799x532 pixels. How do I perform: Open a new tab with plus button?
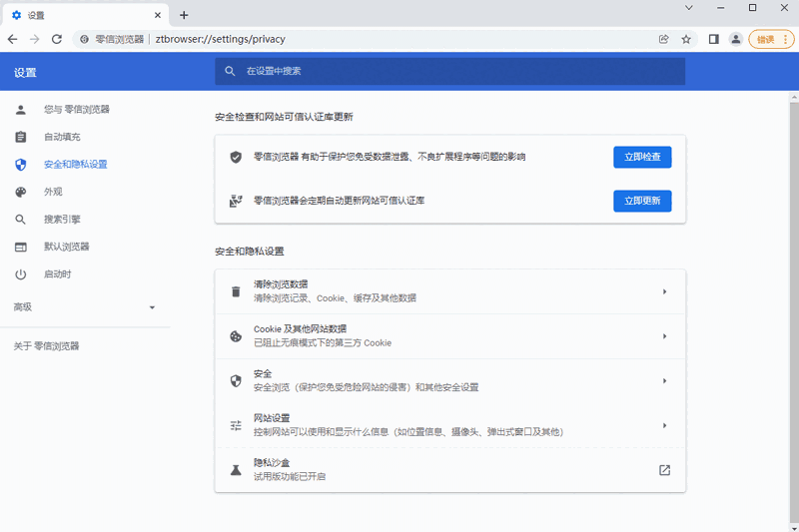(x=184, y=15)
